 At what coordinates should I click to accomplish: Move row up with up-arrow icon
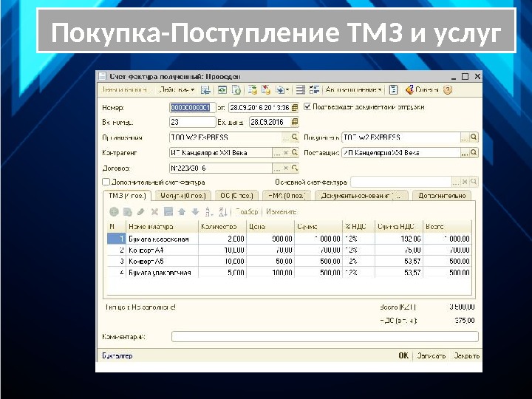click(x=182, y=212)
